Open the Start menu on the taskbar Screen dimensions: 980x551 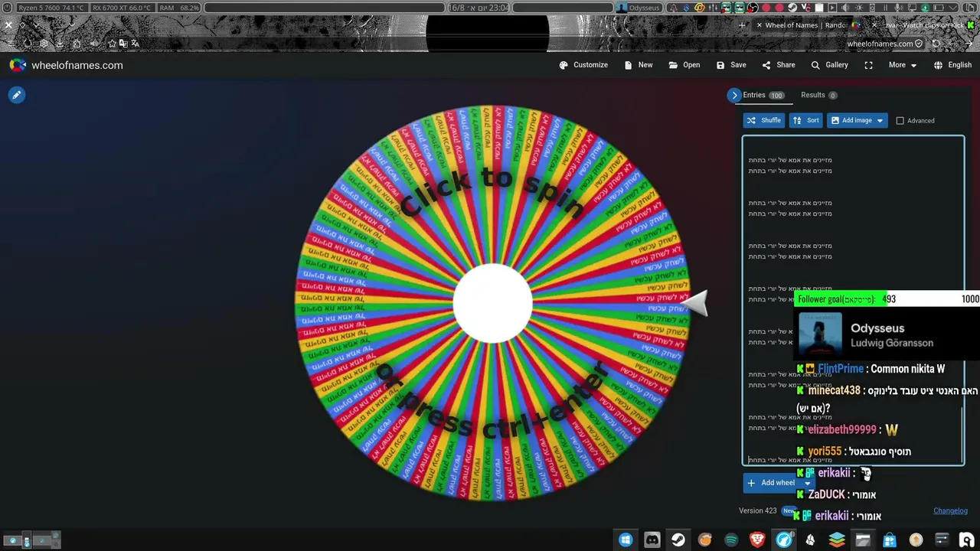pyautogui.click(x=626, y=540)
